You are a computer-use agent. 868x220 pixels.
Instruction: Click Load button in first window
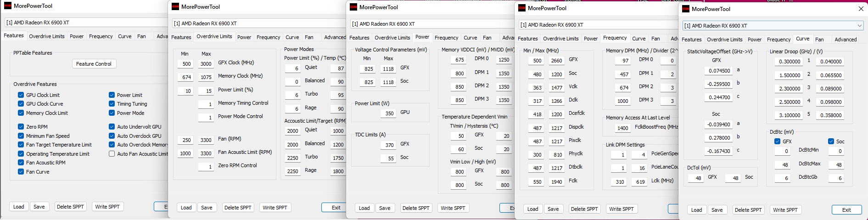pos(19,207)
